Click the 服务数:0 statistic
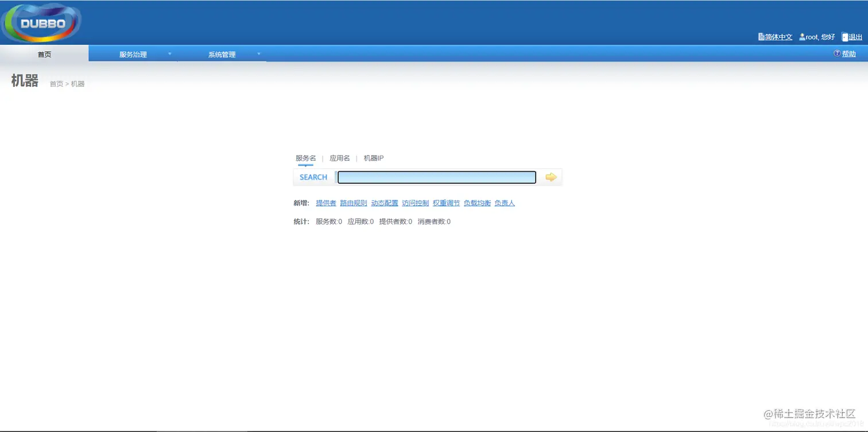Image resolution: width=868 pixels, height=432 pixels. (x=329, y=221)
